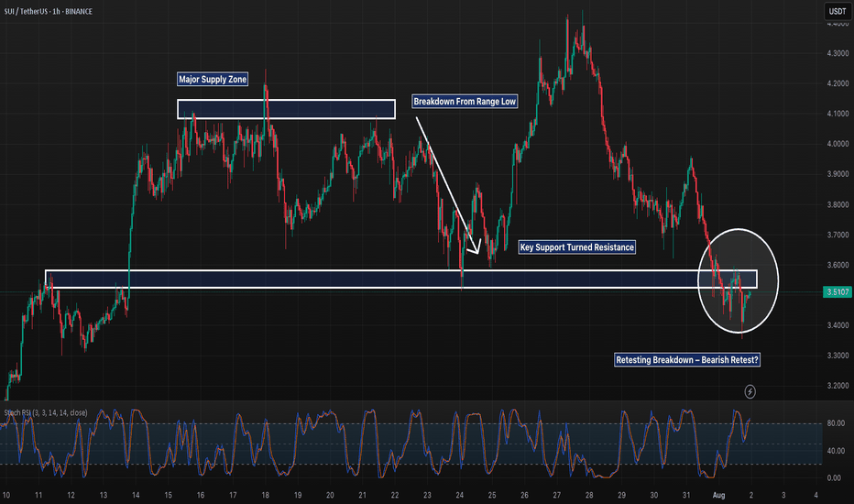Click the 3.6000 price axis value

click(x=838, y=266)
